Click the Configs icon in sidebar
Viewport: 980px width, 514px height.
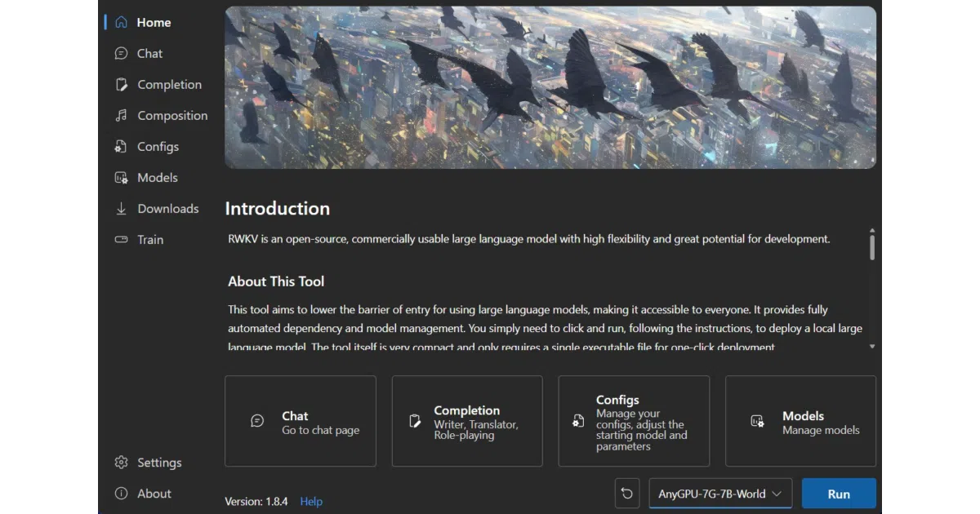[x=121, y=146]
